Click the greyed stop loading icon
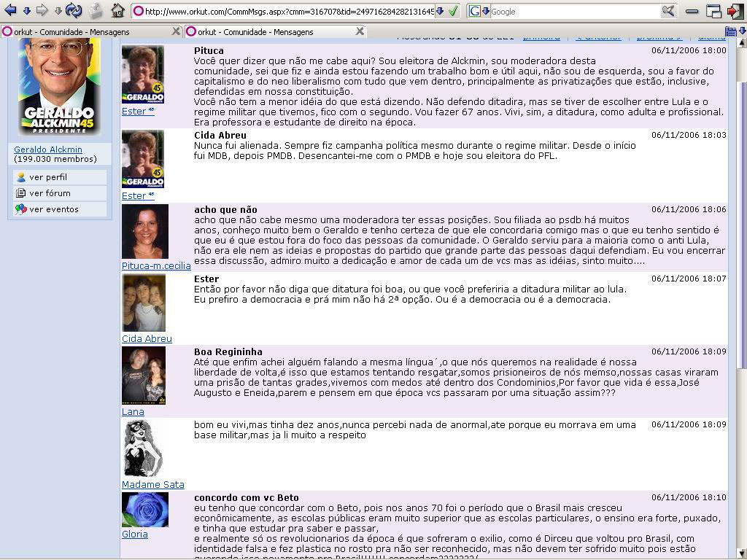This screenshot has width=747, height=560. click(96, 10)
